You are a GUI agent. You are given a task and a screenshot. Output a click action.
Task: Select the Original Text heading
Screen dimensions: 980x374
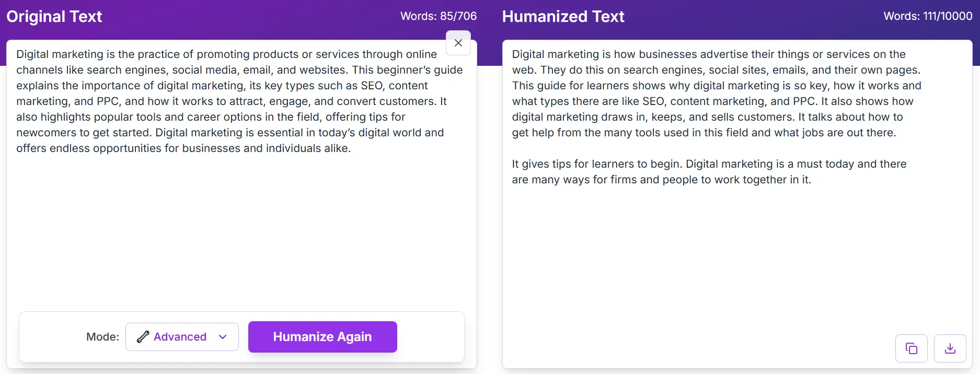click(x=54, y=17)
